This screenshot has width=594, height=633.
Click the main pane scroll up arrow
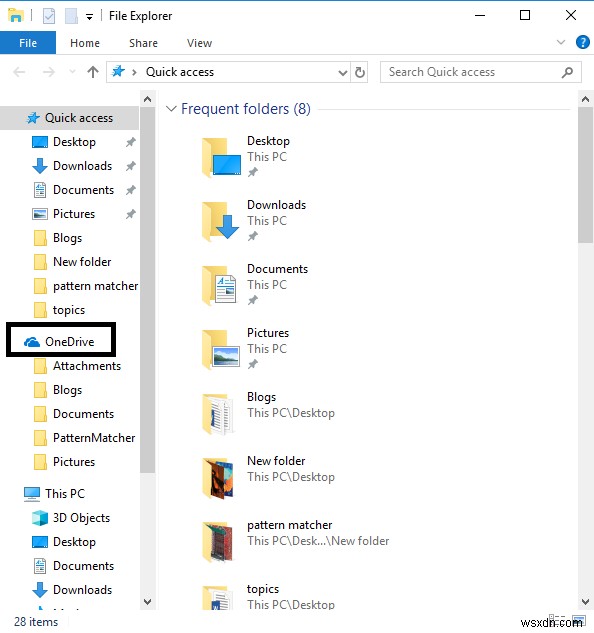point(586,99)
